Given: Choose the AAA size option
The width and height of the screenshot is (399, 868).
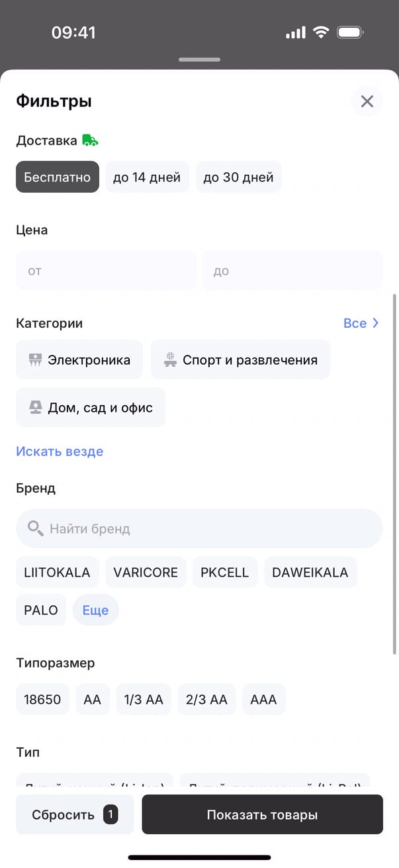Looking at the screenshot, I should (263, 699).
